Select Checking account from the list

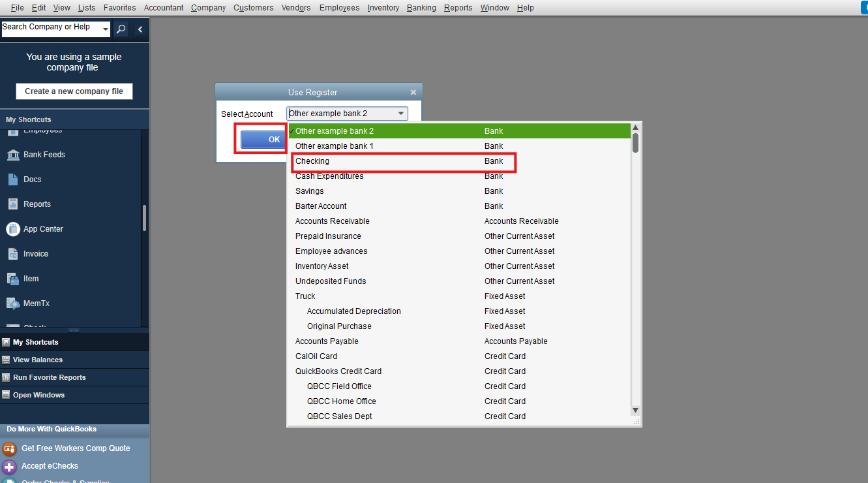tap(459, 161)
